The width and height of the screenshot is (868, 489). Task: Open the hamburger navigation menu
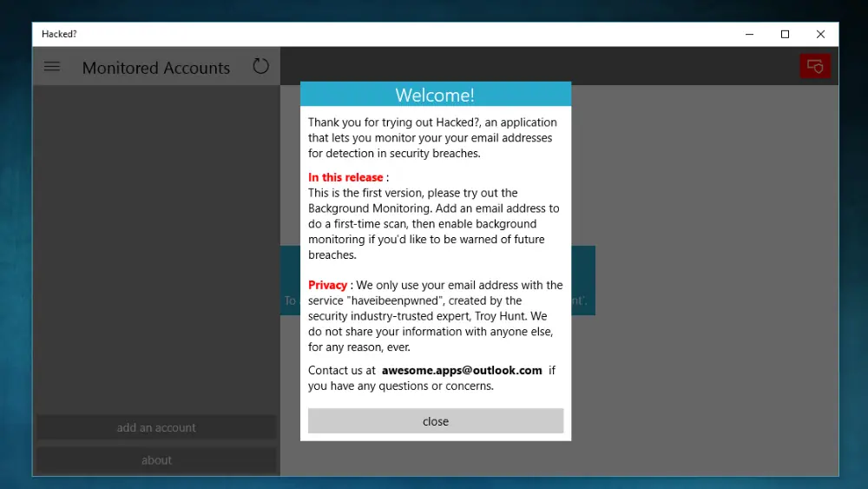pos(52,67)
